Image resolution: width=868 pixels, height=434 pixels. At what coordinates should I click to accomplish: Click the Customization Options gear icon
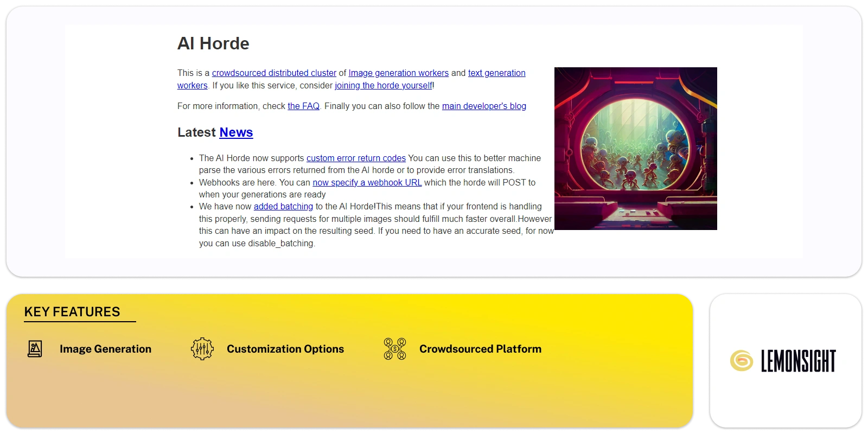202,349
